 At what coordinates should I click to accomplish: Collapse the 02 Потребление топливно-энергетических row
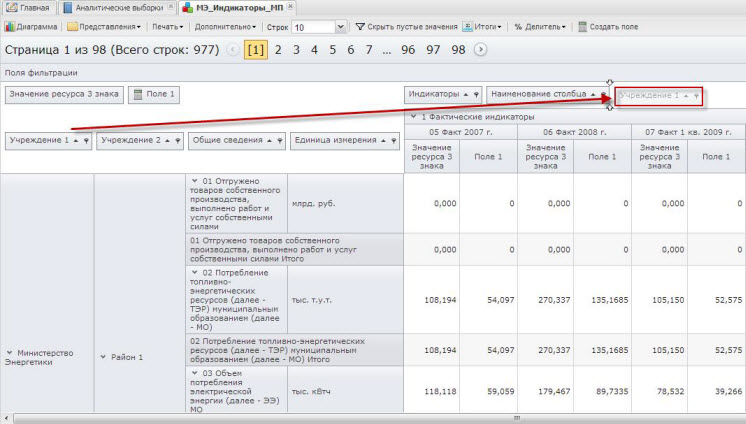195,273
